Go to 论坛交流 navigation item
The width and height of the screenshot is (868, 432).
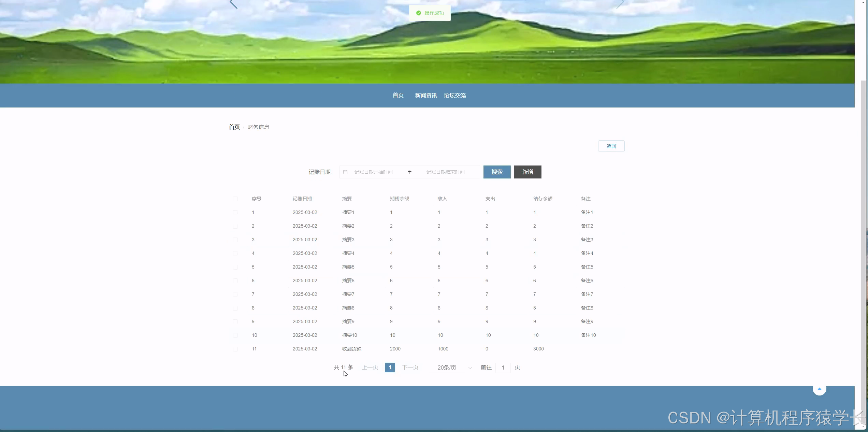[x=454, y=96]
